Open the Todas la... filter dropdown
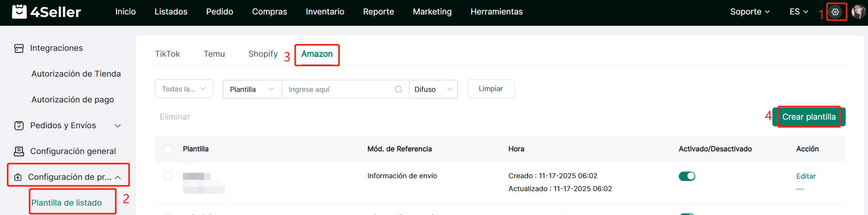The height and width of the screenshot is (215, 868). tap(184, 89)
